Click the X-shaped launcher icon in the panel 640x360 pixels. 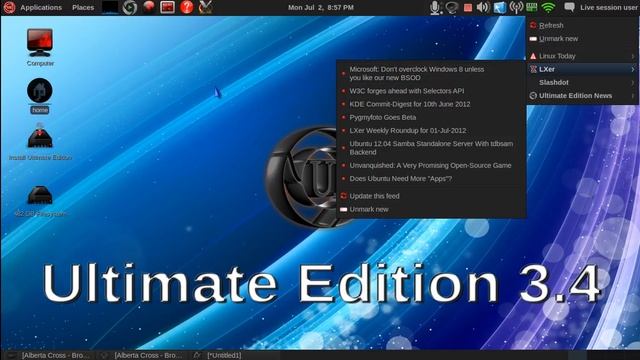point(206,7)
